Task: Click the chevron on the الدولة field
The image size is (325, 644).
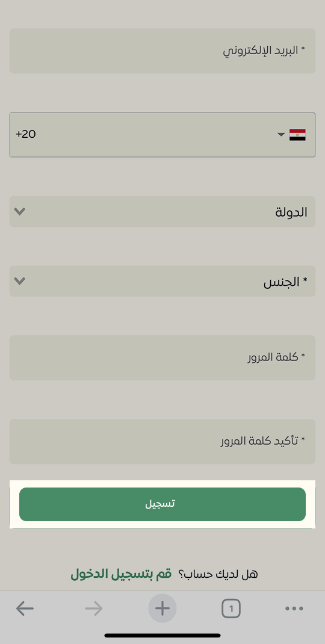Action: click(20, 211)
